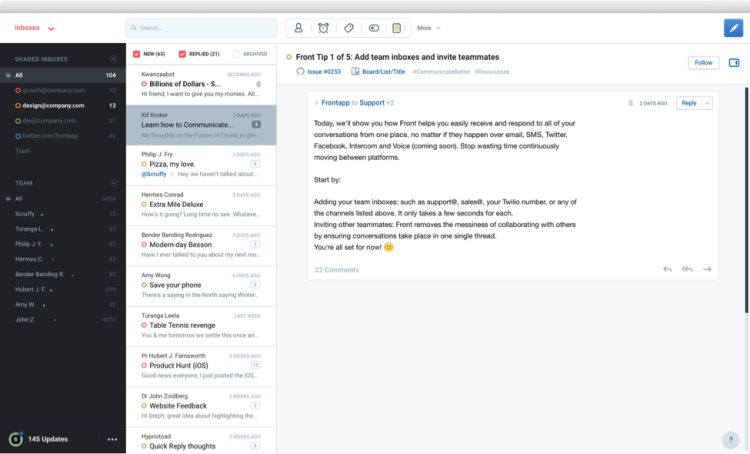Click the attachment icon on Billions of Dollars
This screenshot has width=750, height=454.
(258, 84)
